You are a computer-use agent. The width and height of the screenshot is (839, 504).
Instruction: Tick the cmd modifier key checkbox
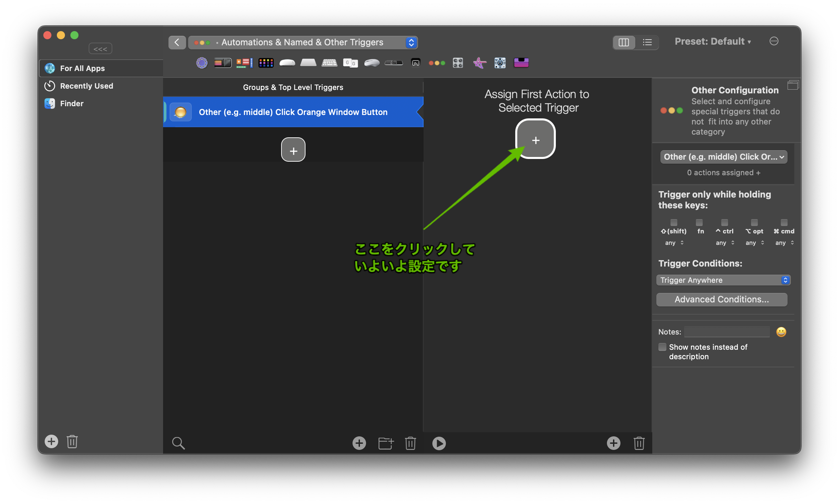[x=784, y=223]
